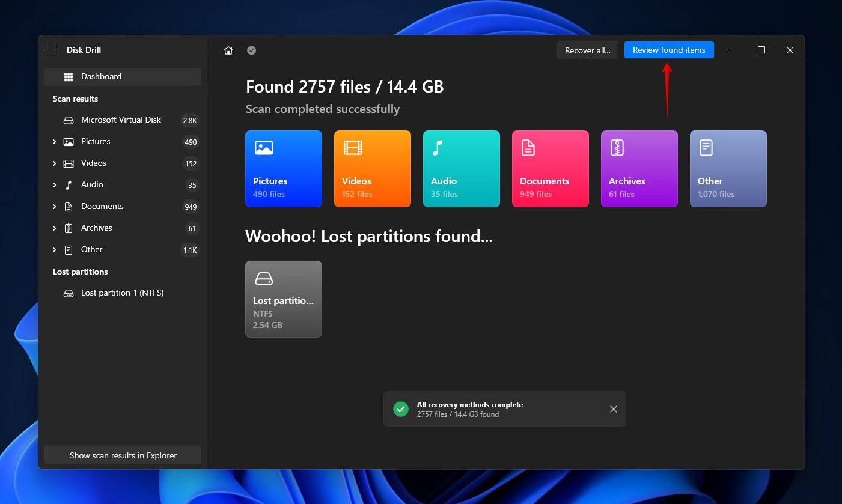Dismiss the All recovery methods complete notification
The image size is (842, 504).
(613, 409)
